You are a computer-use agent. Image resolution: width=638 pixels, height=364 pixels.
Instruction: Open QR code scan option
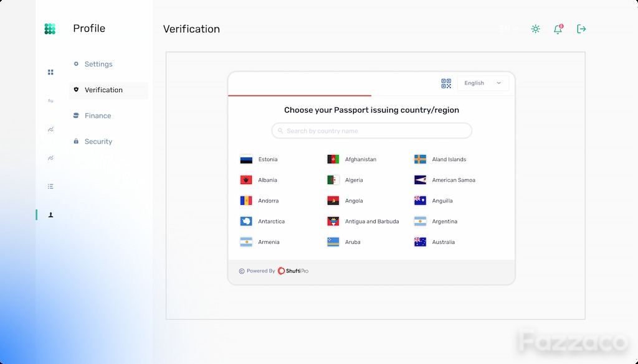[x=446, y=83]
